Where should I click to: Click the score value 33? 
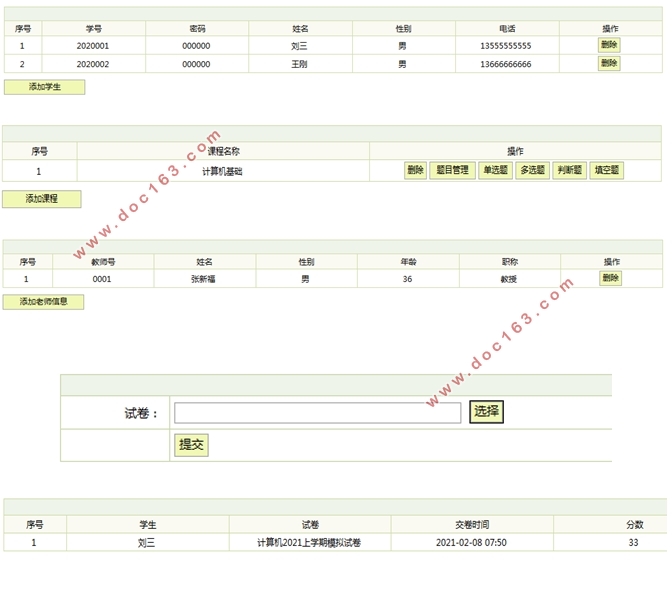(633, 543)
